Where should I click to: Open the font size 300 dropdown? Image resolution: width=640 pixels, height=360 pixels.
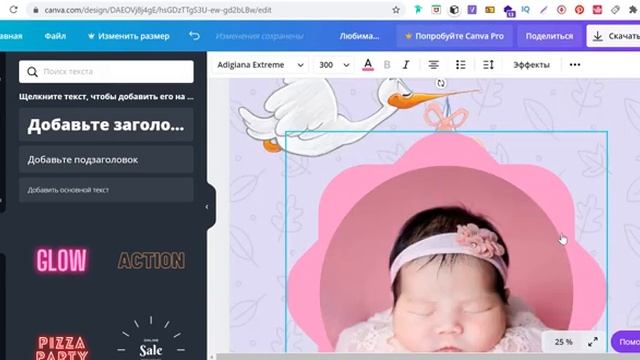tap(334, 65)
